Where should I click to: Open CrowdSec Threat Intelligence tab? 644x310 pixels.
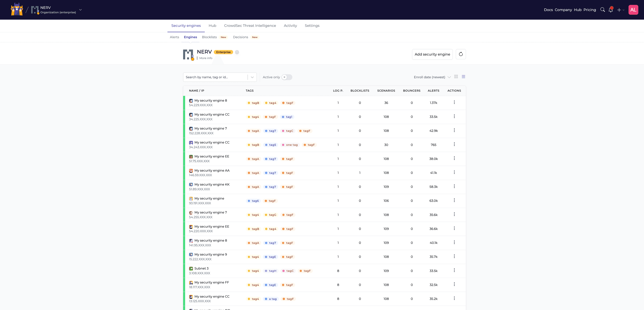[x=250, y=26]
